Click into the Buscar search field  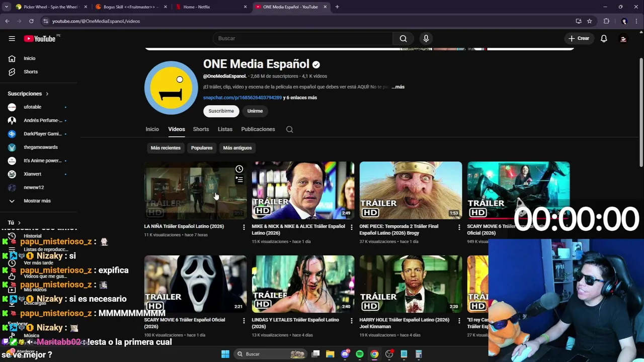pos(303,38)
